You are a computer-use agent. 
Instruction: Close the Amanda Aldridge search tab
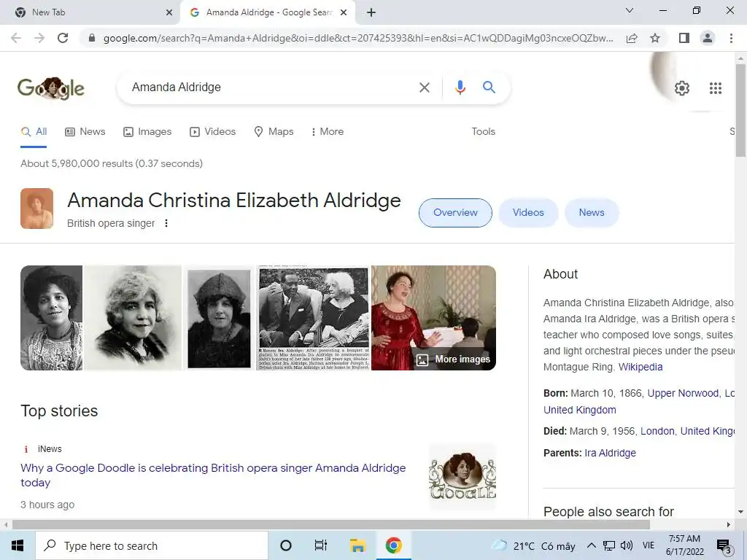click(344, 12)
